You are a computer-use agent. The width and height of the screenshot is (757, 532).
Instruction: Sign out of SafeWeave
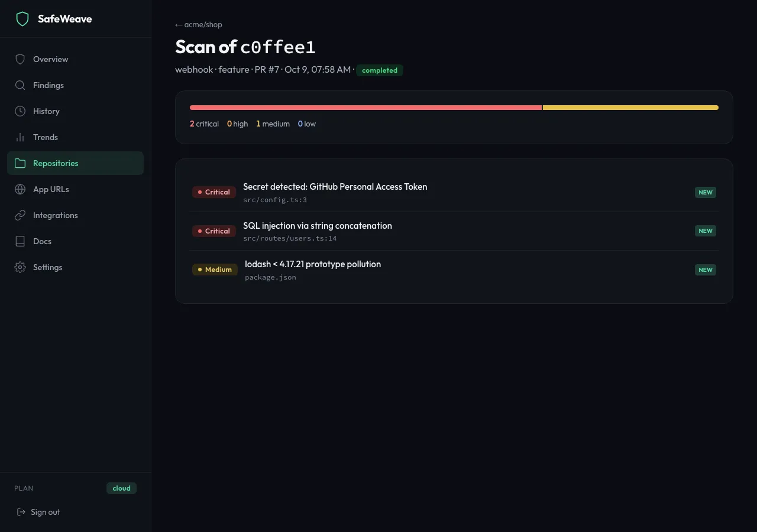[38, 512]
